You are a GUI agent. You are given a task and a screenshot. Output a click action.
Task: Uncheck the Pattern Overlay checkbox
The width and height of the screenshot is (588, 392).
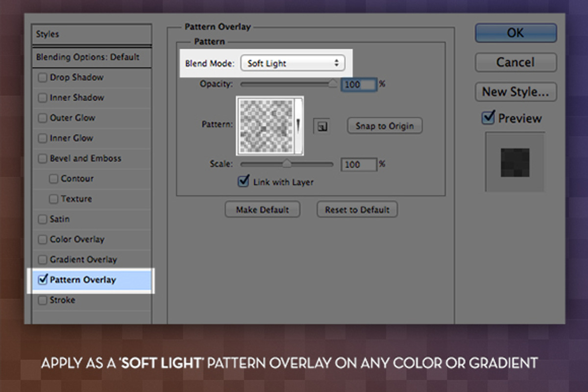coord(43,280)
